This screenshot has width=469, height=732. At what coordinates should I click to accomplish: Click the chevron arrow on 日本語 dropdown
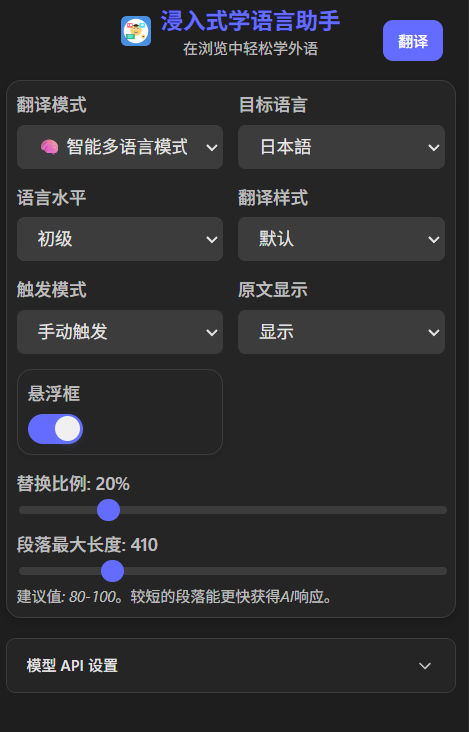[x=434, y=148]
